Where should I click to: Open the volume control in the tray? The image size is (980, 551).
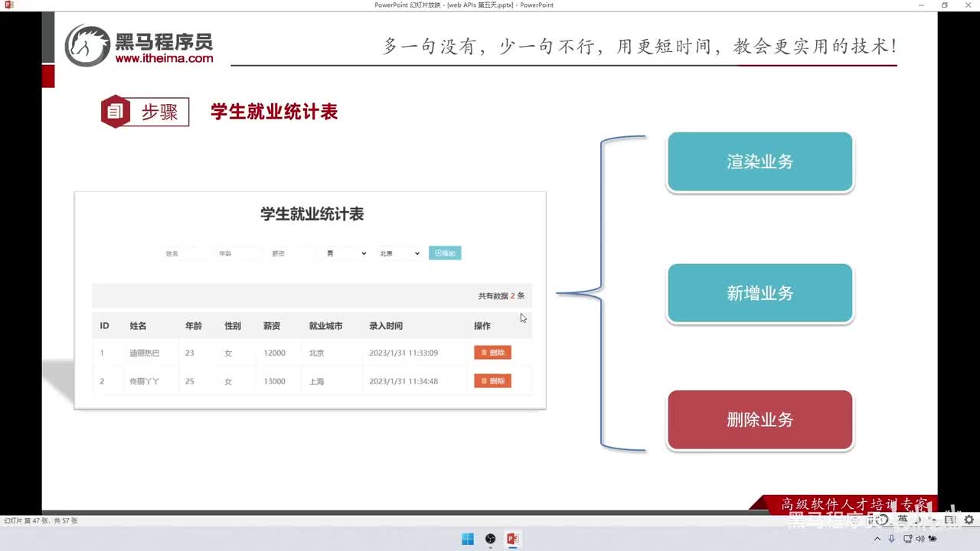tap(920, 539)
